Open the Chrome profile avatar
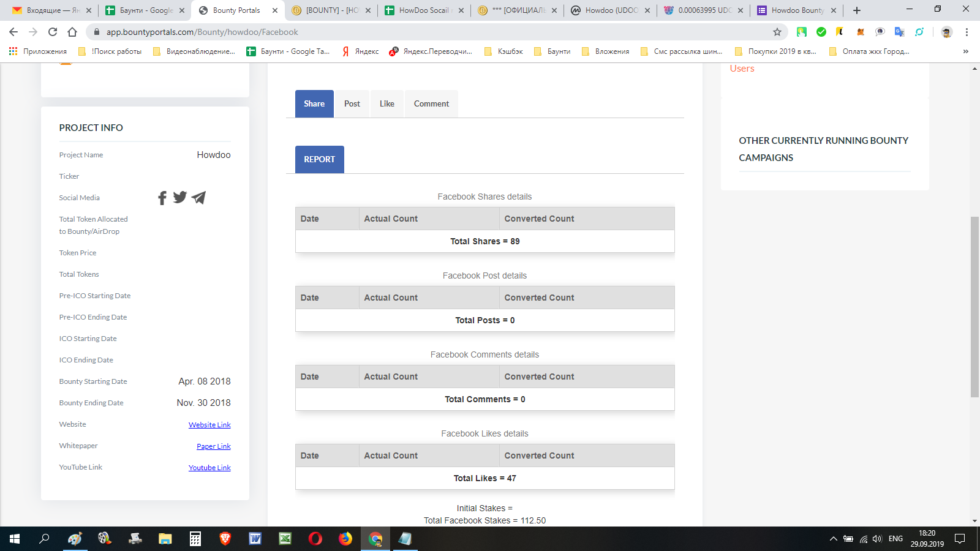This screenshot has height=551, width=980. (x=946, y=32)
